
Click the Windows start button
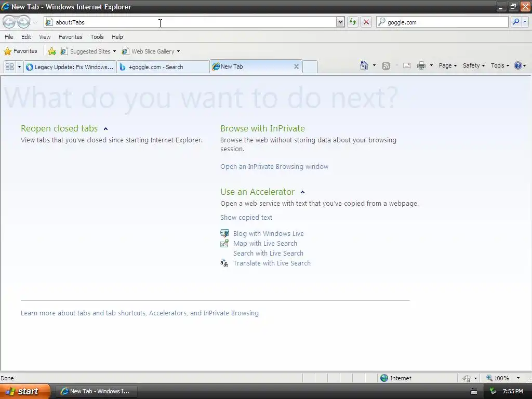tap(25, 391)
